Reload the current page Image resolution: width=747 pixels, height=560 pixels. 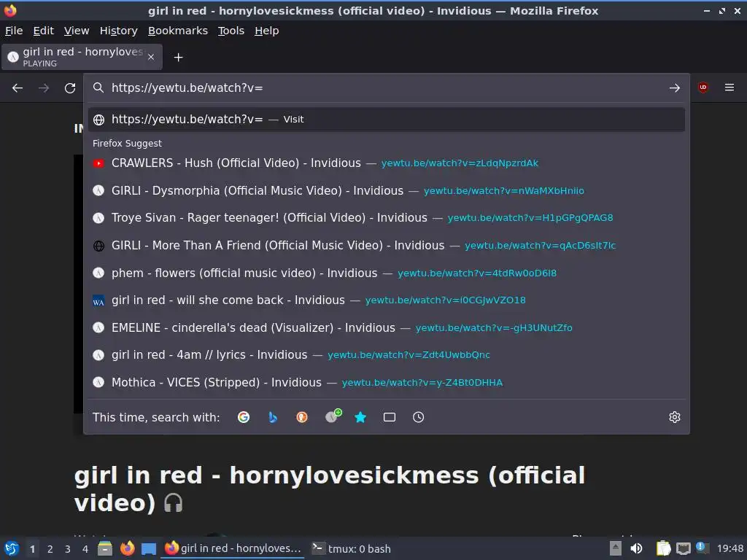click(70, 88)
